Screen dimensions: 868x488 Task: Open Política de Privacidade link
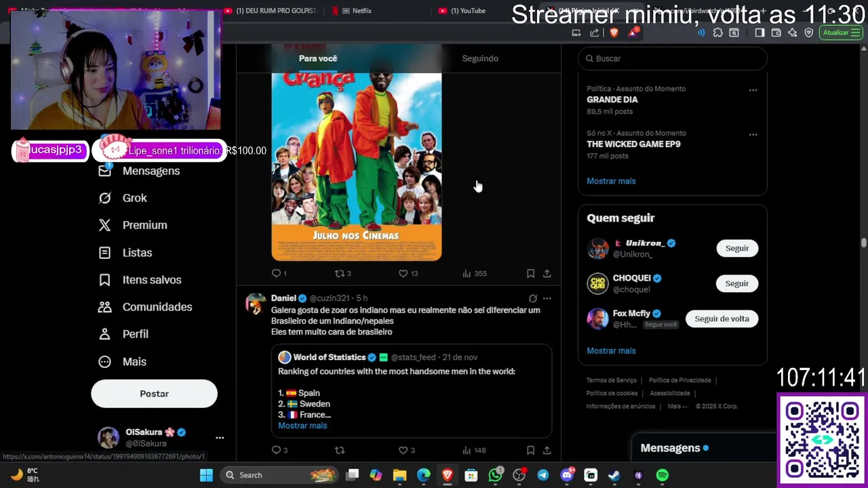[x=680, y=380]
